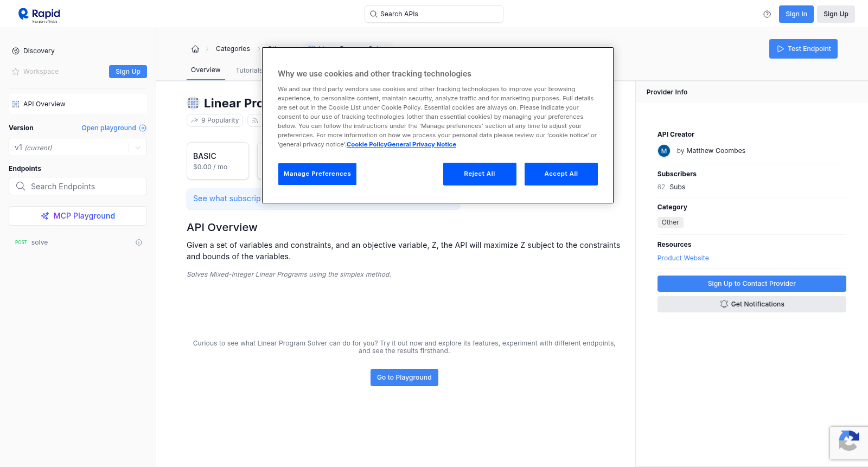Click the Matthew Coombes creator name

(x=716, y=151)
